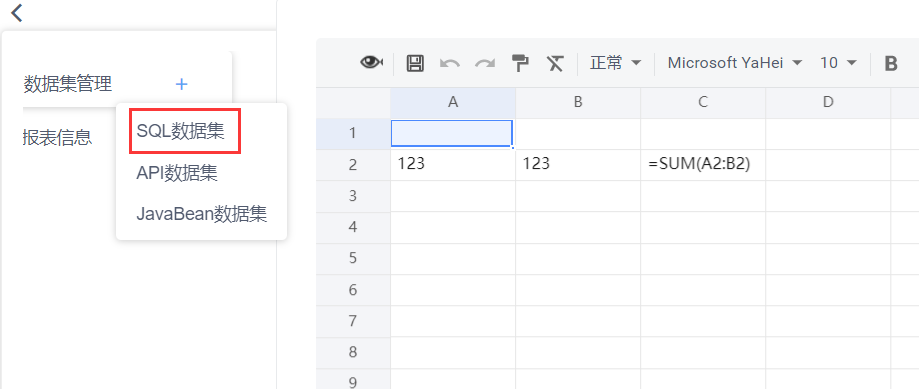919x389 pixels.
Task: Select the format painter icon
Action: [520, 63]
